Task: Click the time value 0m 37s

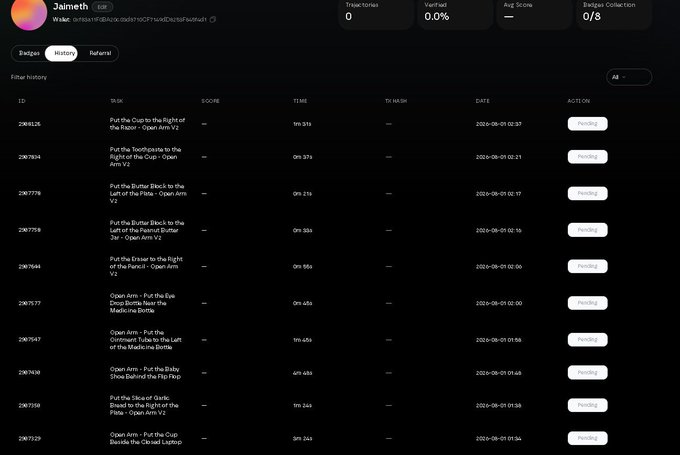Action: click(x=302, y=157)
